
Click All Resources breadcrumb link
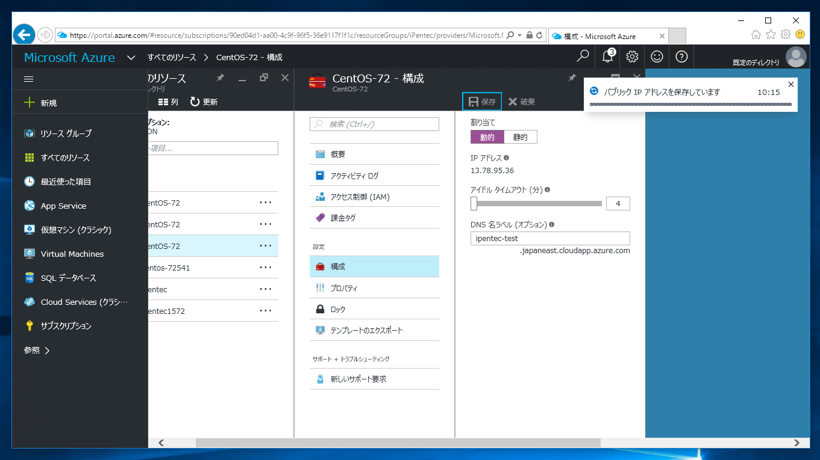pos(172,58)
